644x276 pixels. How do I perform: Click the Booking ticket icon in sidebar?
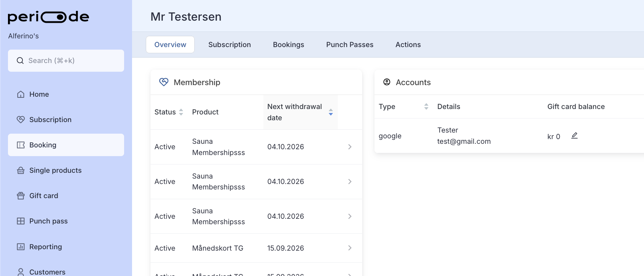(21, 145)
